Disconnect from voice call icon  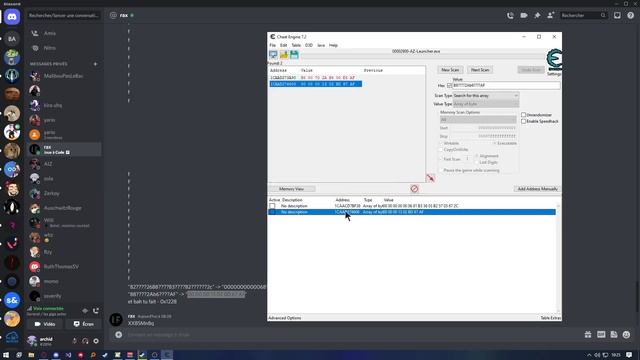click(x=96, y=311)
